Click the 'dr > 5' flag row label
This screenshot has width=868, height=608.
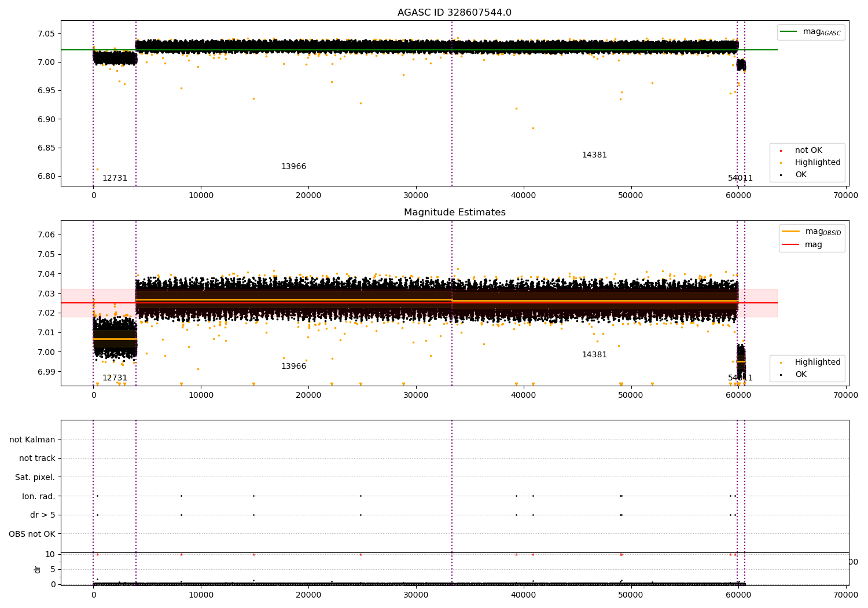[43, 515]
